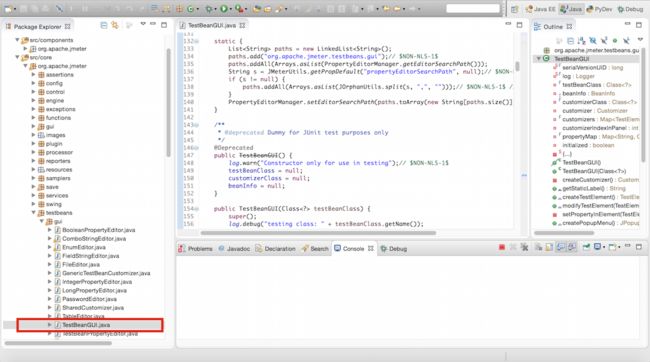Toggle Hide Static Members in Outline
This screenshot has height=362, width=650.
pos(604,41)
